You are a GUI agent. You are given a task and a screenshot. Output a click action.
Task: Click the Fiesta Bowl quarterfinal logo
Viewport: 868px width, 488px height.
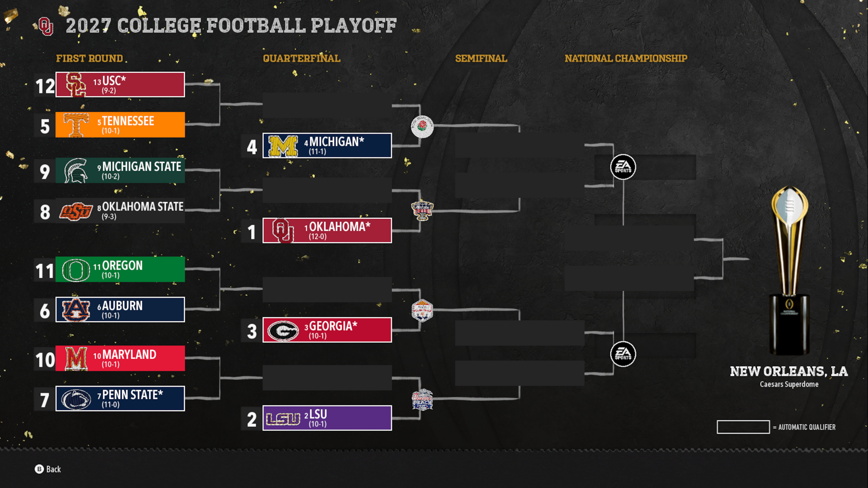[422, 311]
